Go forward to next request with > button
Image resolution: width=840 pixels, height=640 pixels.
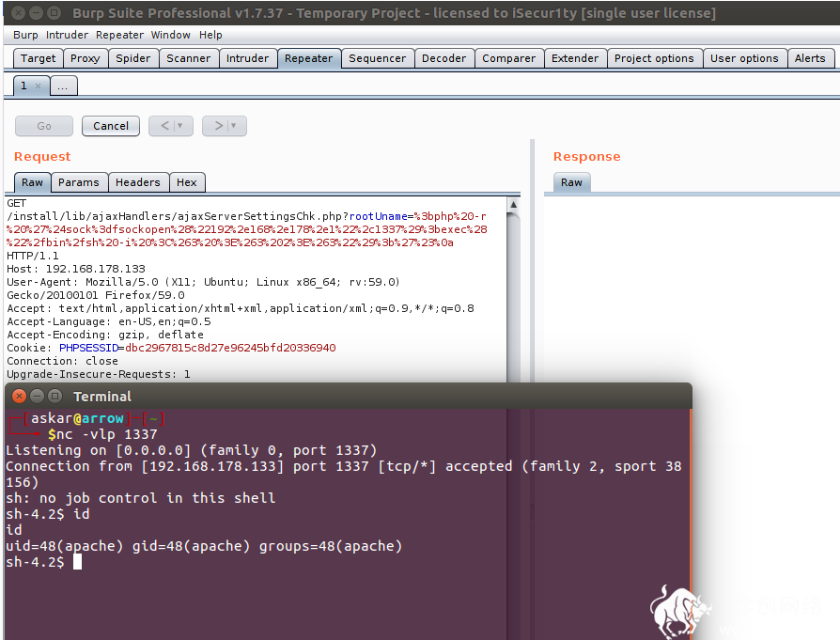coord(218,126)
